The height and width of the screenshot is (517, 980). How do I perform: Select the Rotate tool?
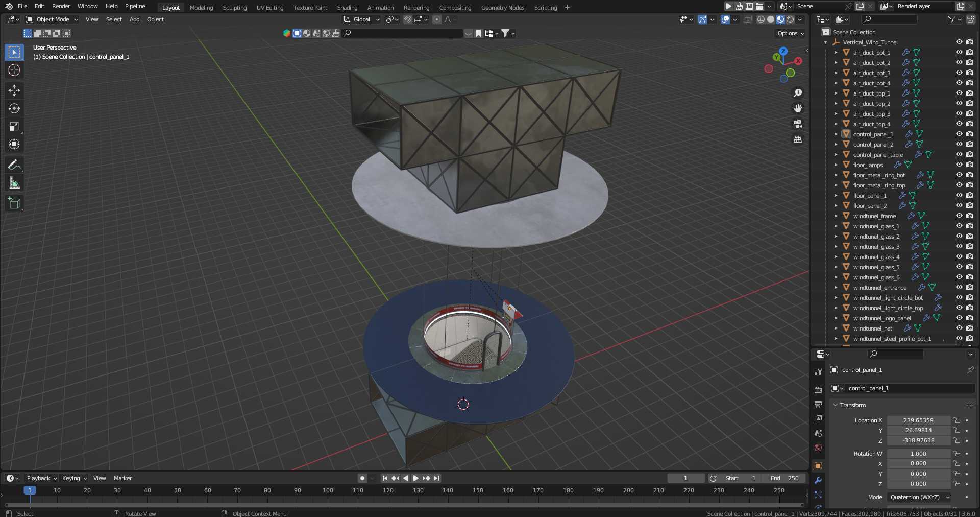click(x=14, y=108)
